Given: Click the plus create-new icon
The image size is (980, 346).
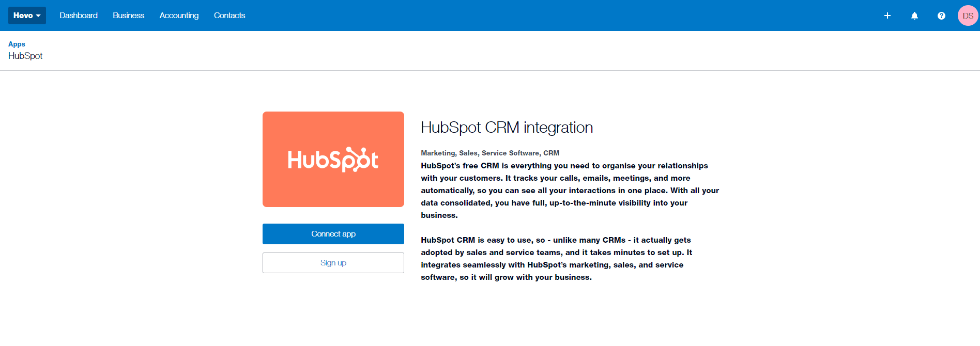Looking at the screenshot, I should (x=887, y=15).
